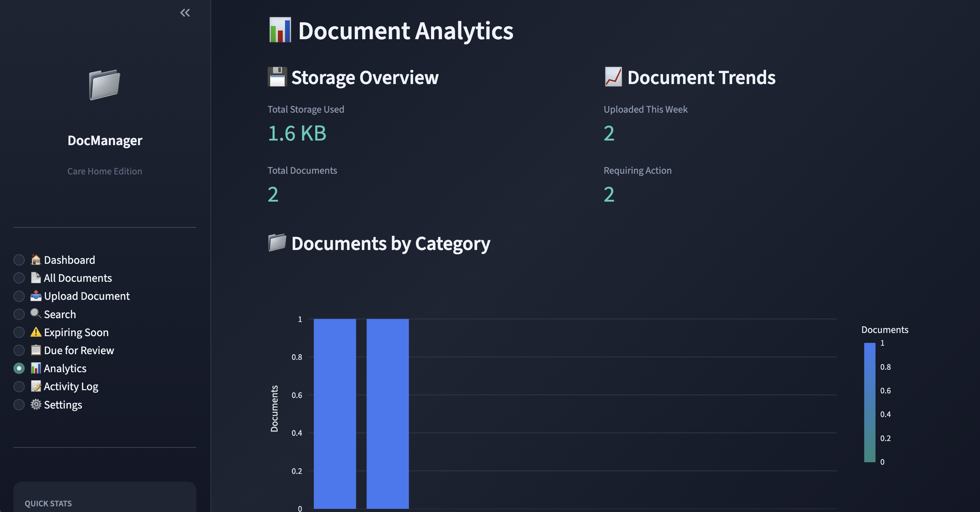Click the Settings gear icon
Image resolution: width=980 pixels, height=512 pixels.
click(x=36, y=404)
